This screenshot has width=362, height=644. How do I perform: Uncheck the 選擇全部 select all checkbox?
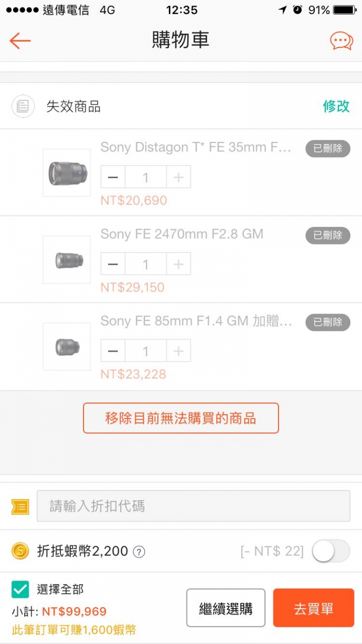21,589
